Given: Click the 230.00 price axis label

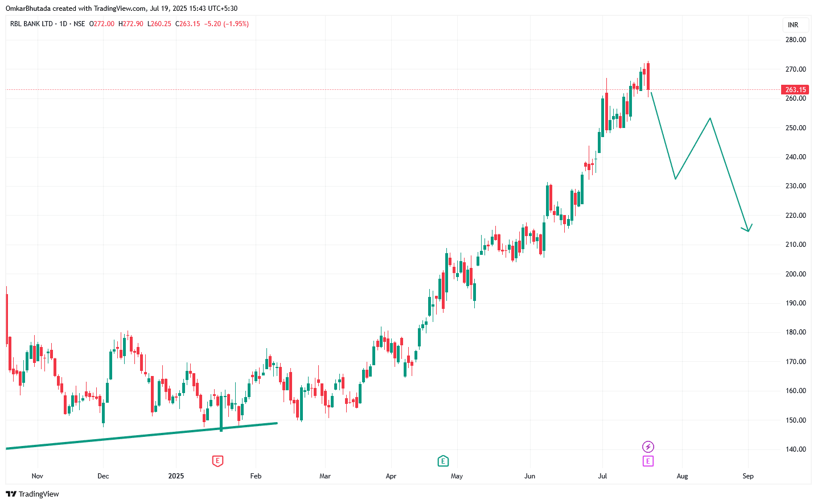Looking at the screenshot, I should [795, 186].
